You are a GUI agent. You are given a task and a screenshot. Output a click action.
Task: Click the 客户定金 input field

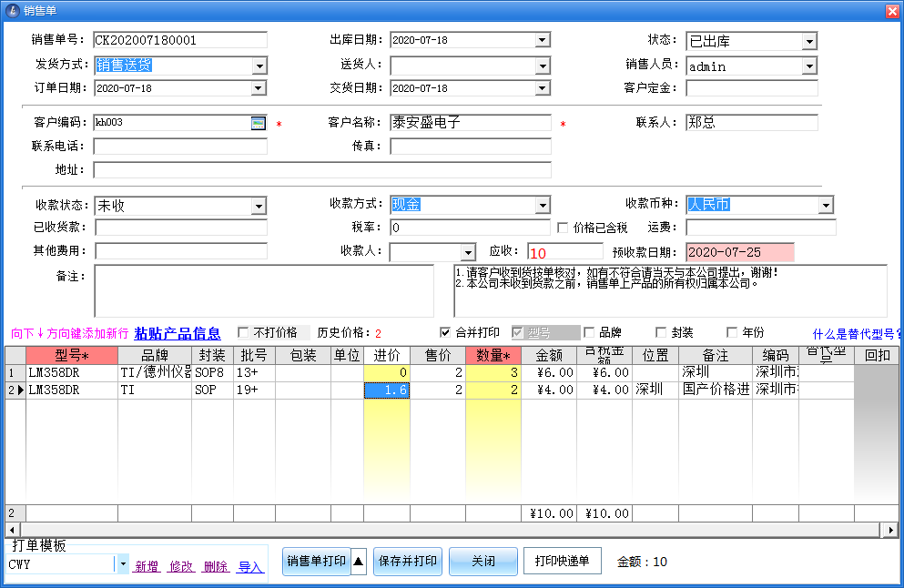pos(752,88)
